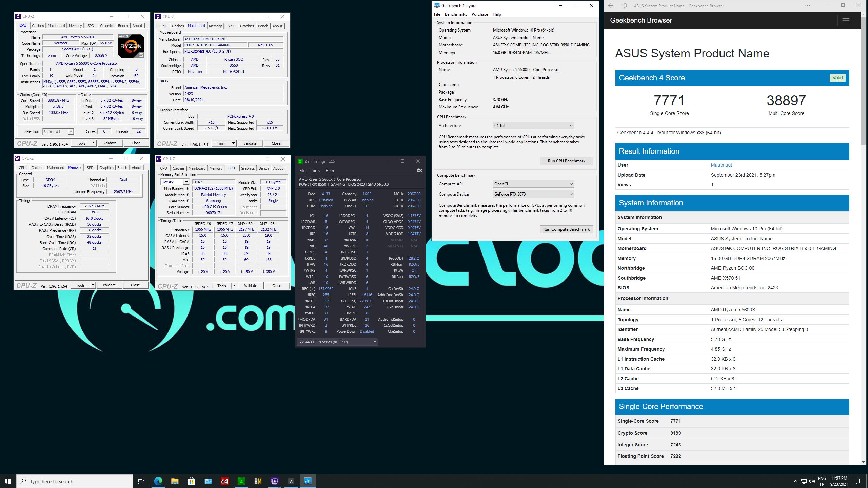Click the CPU-Z purple chip taskbar icon
Screen dimensions: 868x488
tap(275, 481)
